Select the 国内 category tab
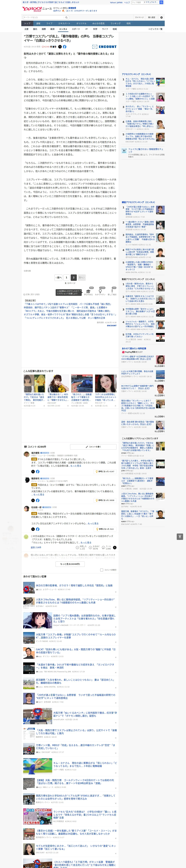Image resolution: width=186 pixels, height=868 pixels. [35, 29]
